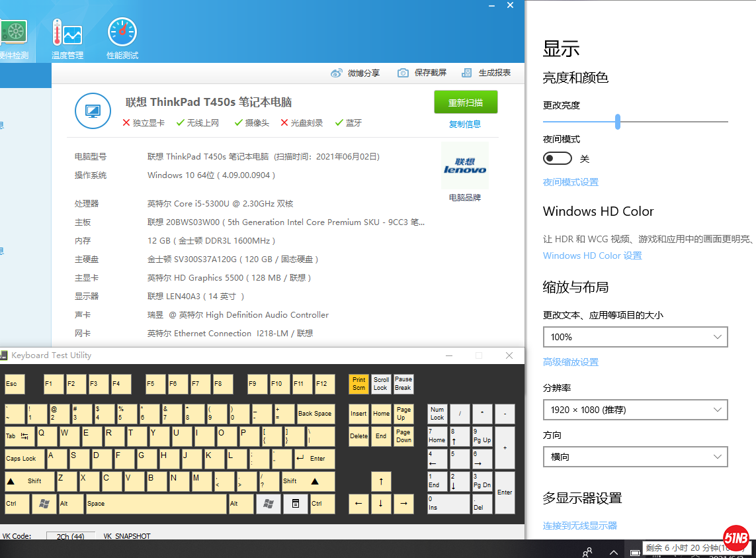Click the down arrow key
This screenshot has height=558, width=756.
(381, 504)
